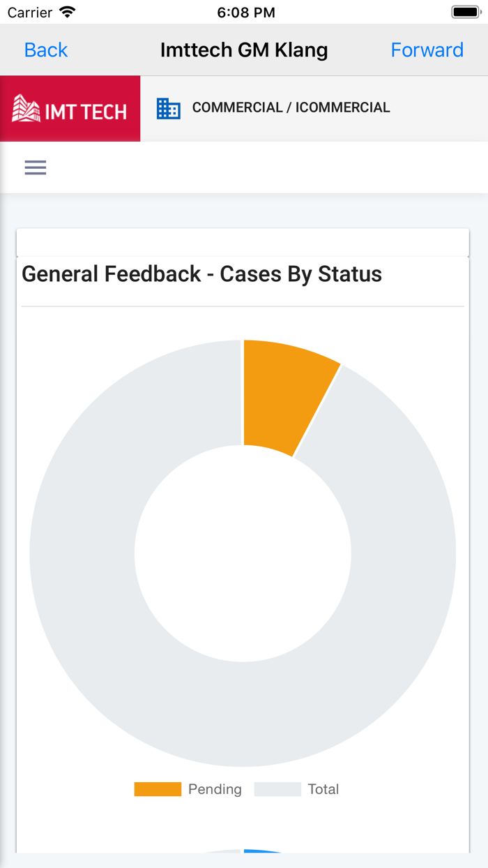The width and height of the screenshot is (488, 868).
Task: Toggle the gray Total legend swatch
Action: point(277,789)
